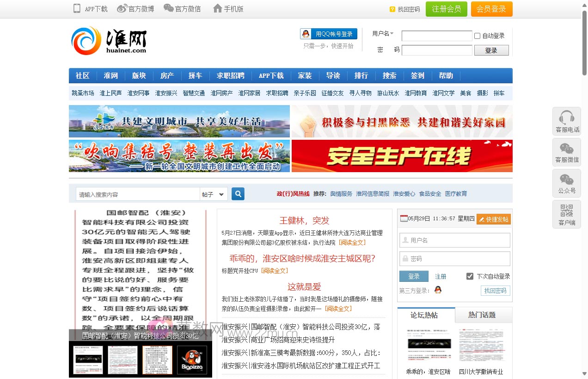Click the blue search magnifier icon
The image size is (588, 379).
tap(238, 193)
